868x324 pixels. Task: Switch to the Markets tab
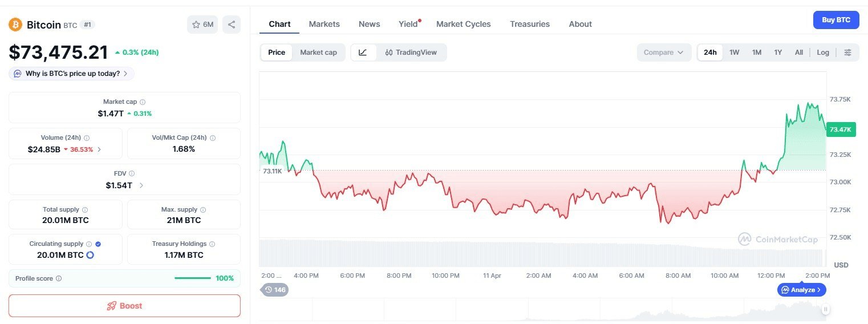click(324, 24)
